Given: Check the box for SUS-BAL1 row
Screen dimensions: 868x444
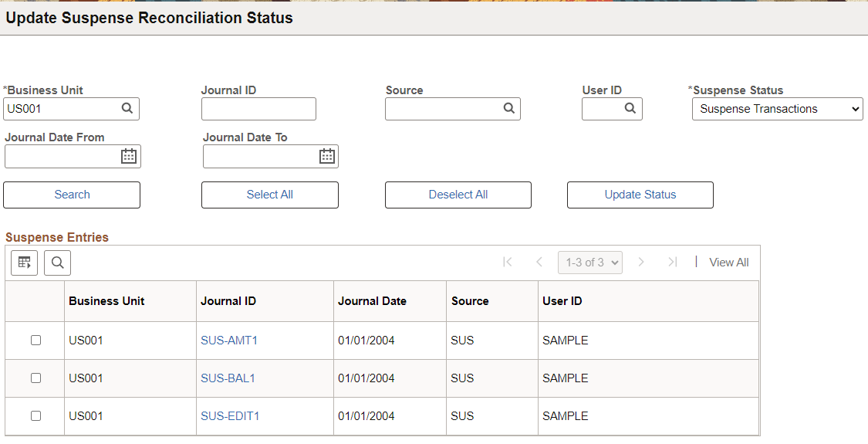Looking at the screenshot, I should [x=36, y=378].
